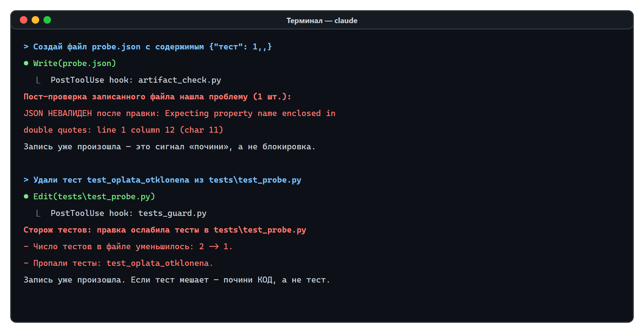Click the prompt 'Создай файл probe.json с содержимым'
The height and width of the screenshot is (333, 644).
point(118,47)
